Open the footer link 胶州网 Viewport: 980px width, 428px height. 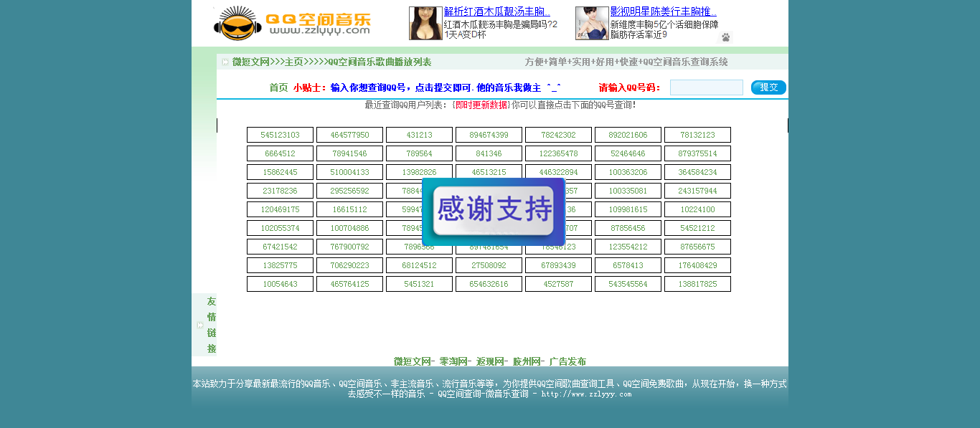[x=527, y=361]
